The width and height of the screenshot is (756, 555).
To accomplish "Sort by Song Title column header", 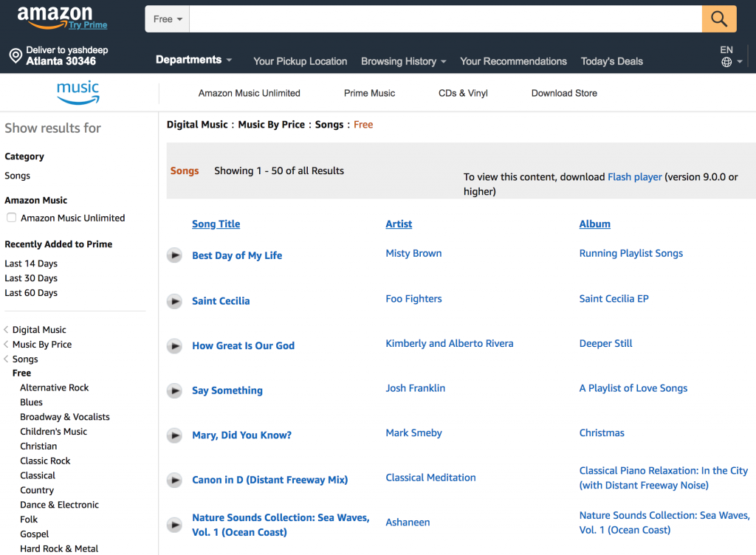I will click(216, 224).
